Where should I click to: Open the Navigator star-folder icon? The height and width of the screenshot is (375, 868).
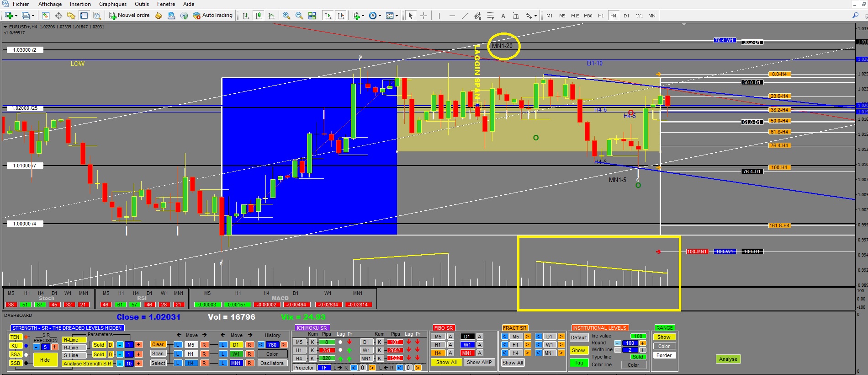coord(71,16)
